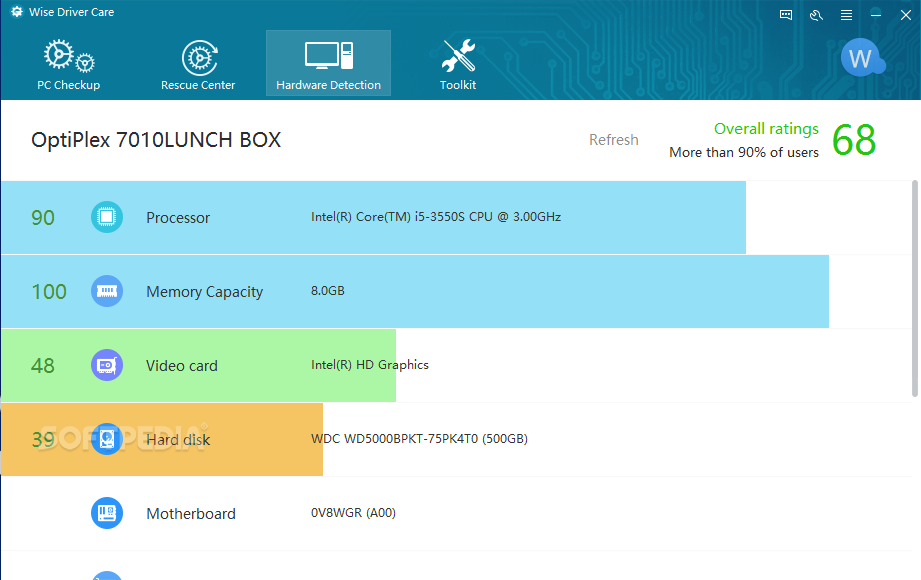
Task: Click the Motherboard icon
Action: point(107,513)
